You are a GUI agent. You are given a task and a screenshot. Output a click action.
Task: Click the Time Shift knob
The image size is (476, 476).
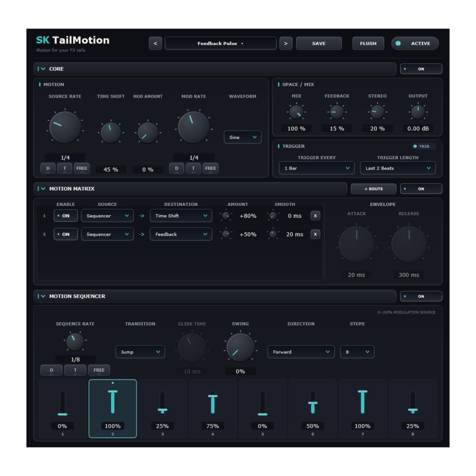(x=111, y=133)
